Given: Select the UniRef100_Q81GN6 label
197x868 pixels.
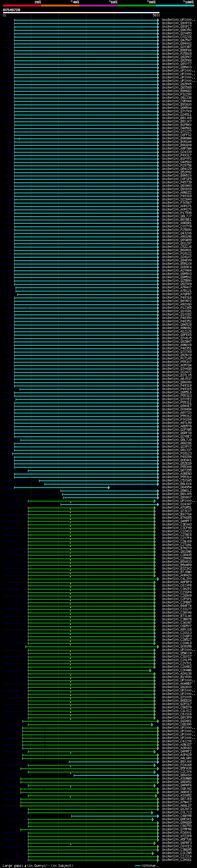Looking at the screenshot, I should click(x=177, y=552).
